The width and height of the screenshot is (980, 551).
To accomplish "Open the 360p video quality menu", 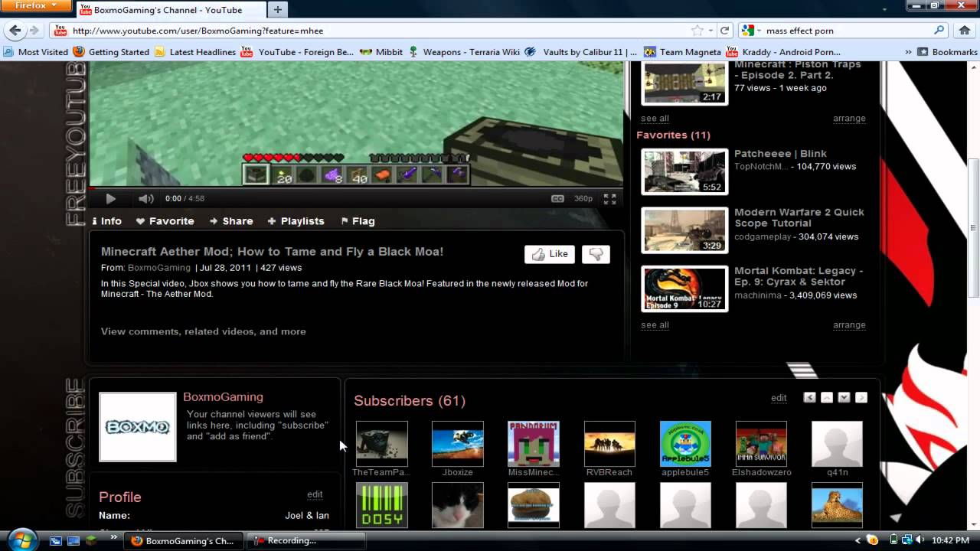I will tap(583, 198).
